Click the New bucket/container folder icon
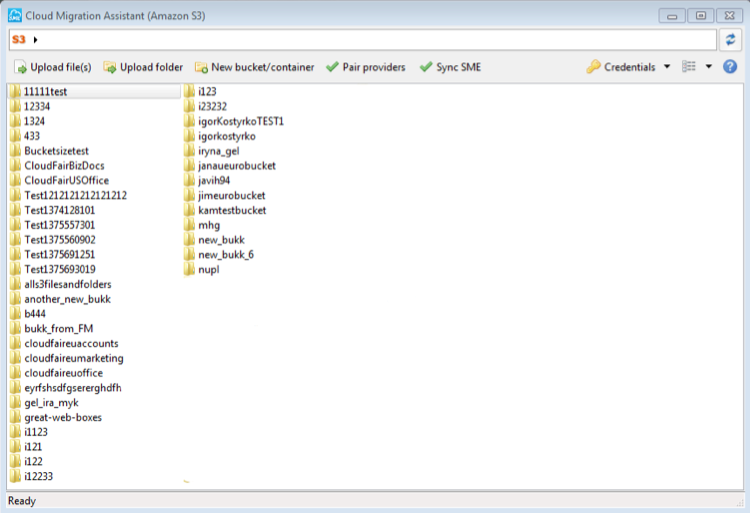The image size is (750, 513). (x=201, y=67)
